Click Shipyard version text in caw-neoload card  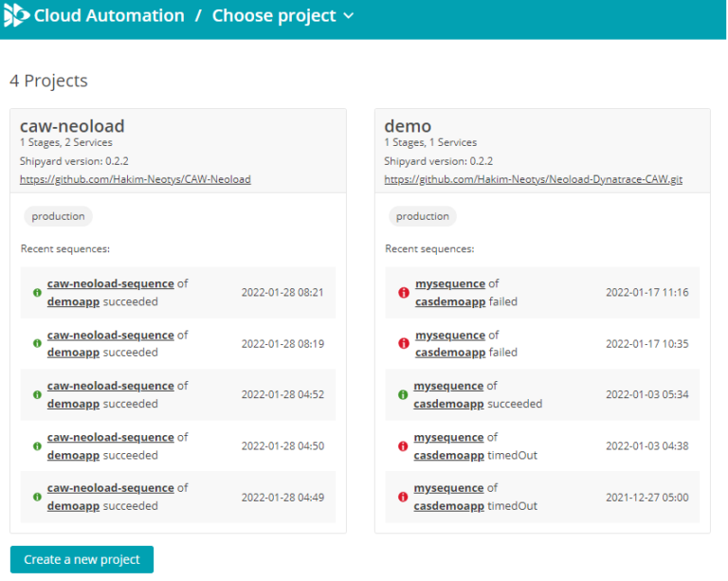pyautogui.click(x=74, y=161)
